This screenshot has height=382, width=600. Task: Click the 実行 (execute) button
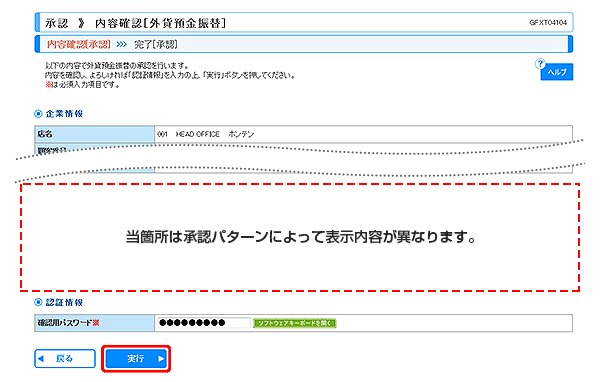136,359
